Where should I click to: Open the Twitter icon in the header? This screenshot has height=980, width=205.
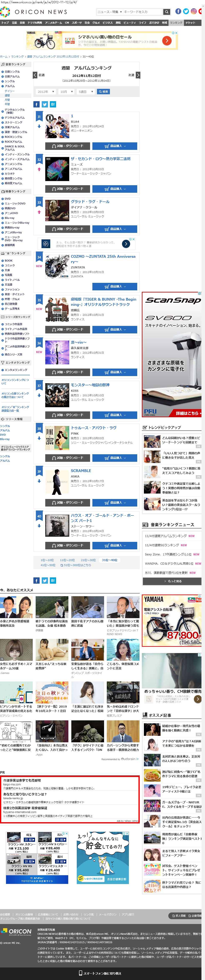tap(186, 11)
